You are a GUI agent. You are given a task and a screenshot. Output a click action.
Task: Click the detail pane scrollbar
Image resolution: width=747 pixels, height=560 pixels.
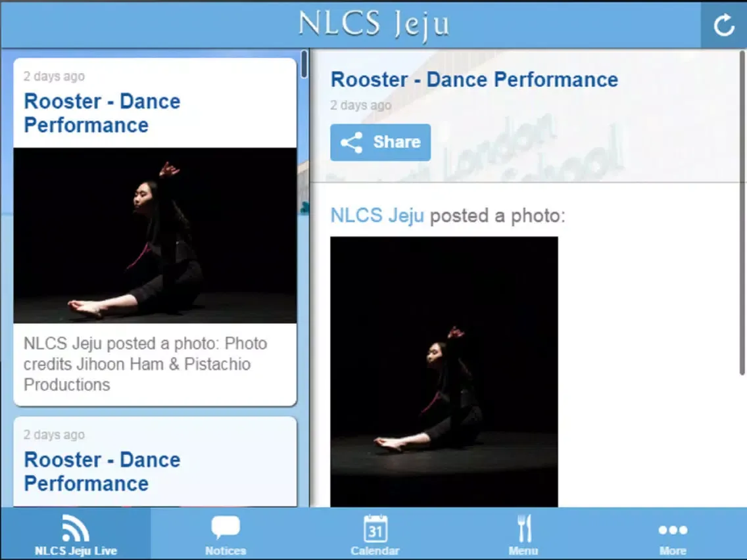coord(742,213)
